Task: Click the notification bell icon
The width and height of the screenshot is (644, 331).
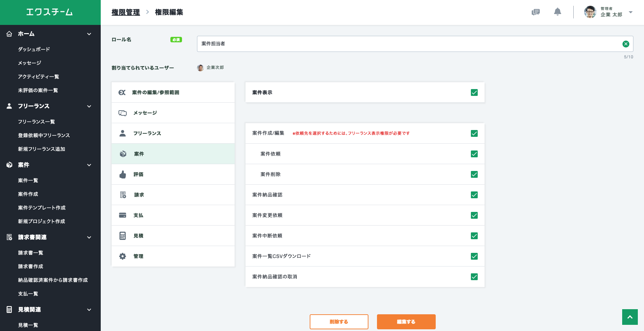Action: (x=557, y=12)
